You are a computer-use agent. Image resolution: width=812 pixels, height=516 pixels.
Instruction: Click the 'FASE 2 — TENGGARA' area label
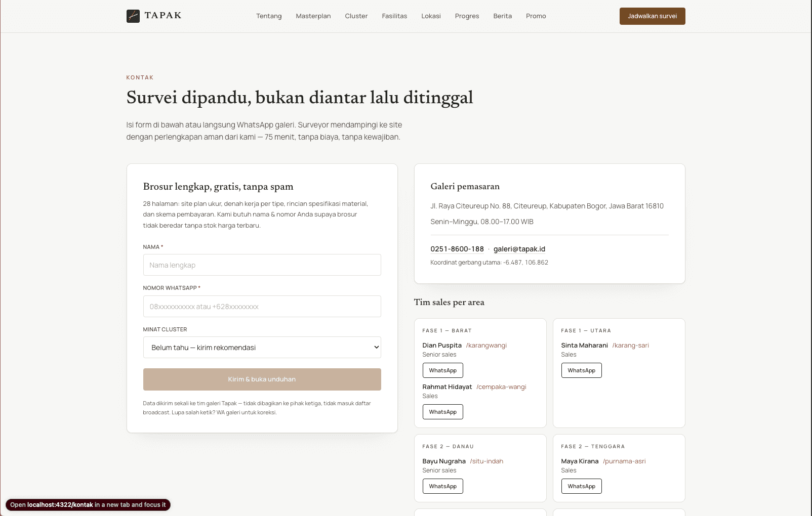pos(593,447)
